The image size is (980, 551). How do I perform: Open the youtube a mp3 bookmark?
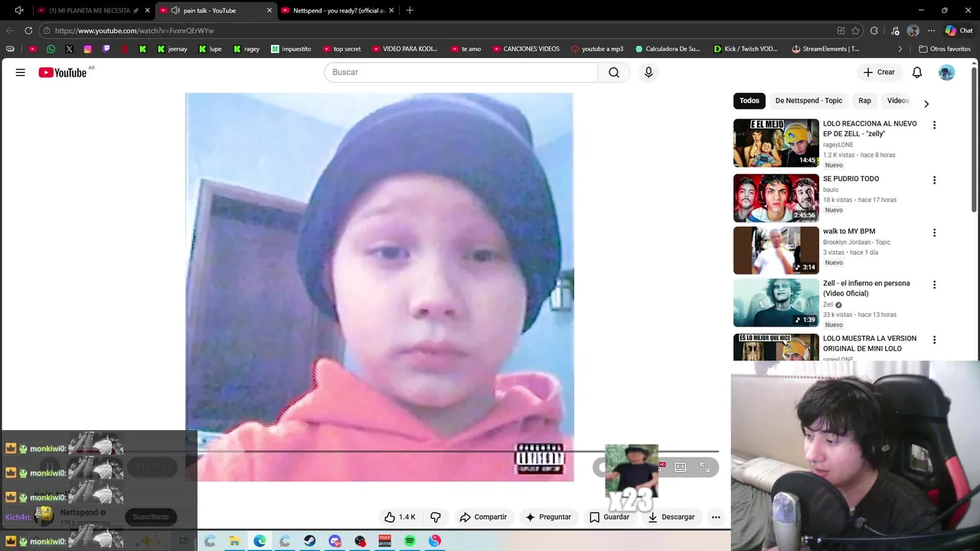point(597,49)
